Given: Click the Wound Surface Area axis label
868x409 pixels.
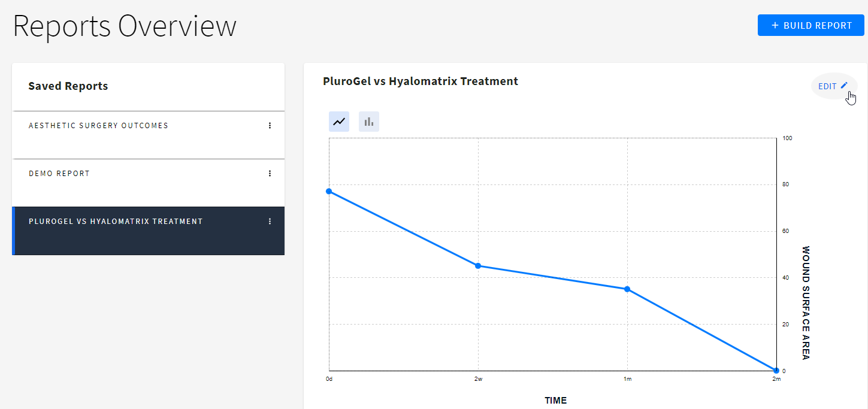Looking at the screenshot, I should pos(806,302).
